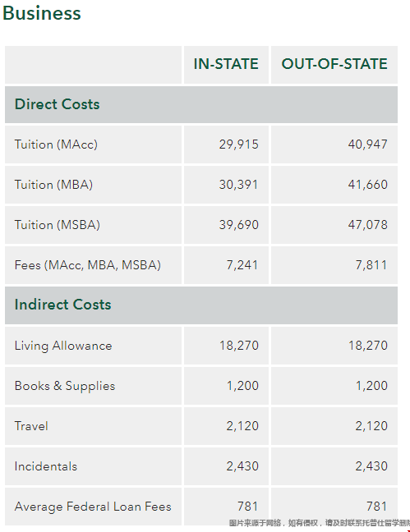The width and height of the screenshot is (410, 532).
Task: Click in-state Living Allowance value 18,270
Action: click(239, 346)
